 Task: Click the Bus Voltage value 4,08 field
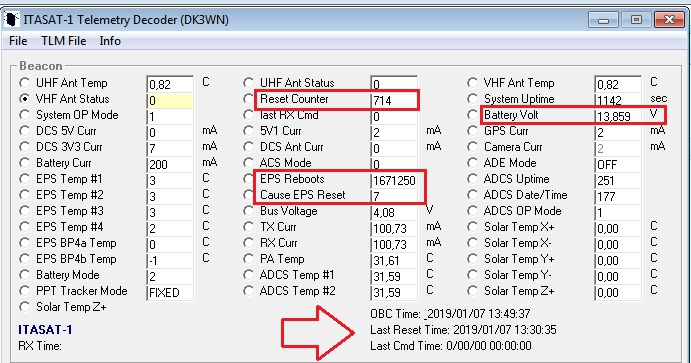[x=394, y=212]
